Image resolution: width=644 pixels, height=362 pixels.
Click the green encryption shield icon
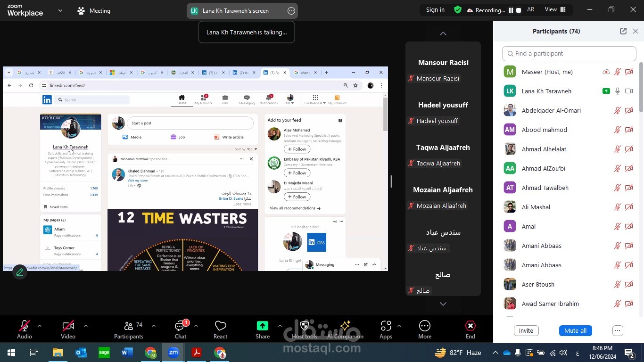coord(457,10)
